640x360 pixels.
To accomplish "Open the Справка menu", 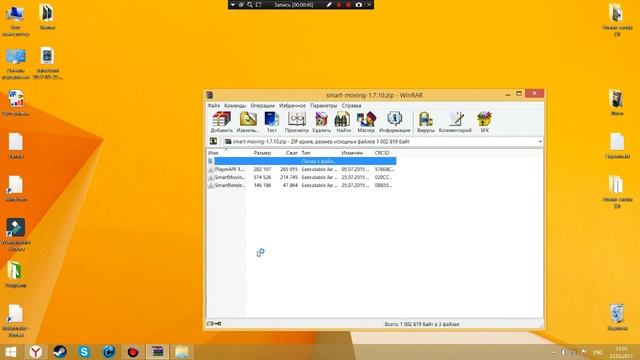I will pos(351,106).
